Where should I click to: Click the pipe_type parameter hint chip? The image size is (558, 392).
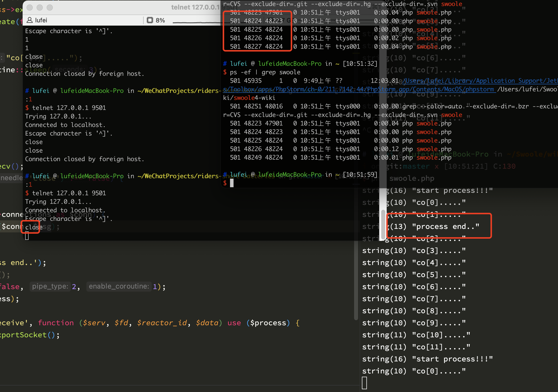(x=50, y=286)
